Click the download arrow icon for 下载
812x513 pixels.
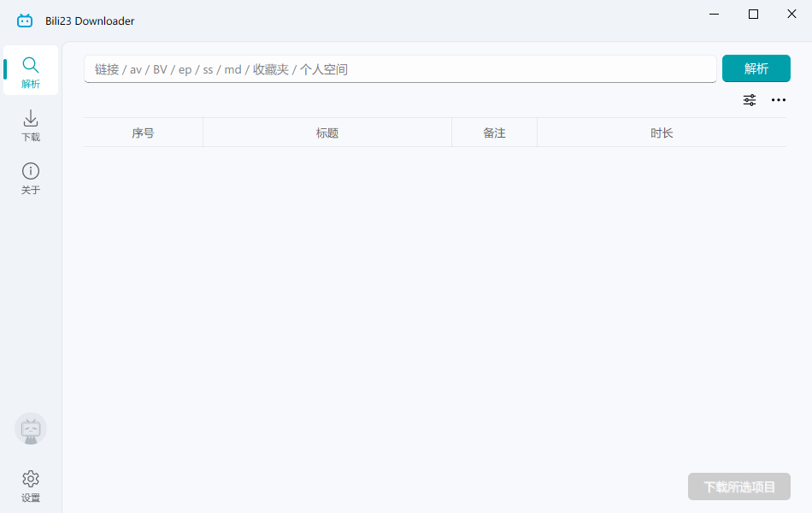coord(31,118)
